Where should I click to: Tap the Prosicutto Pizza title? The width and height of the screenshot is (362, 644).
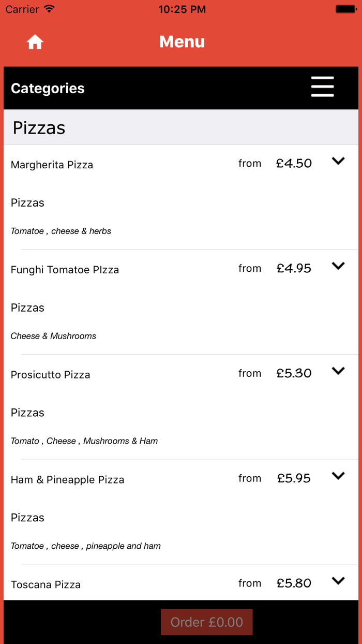point(50,375)
